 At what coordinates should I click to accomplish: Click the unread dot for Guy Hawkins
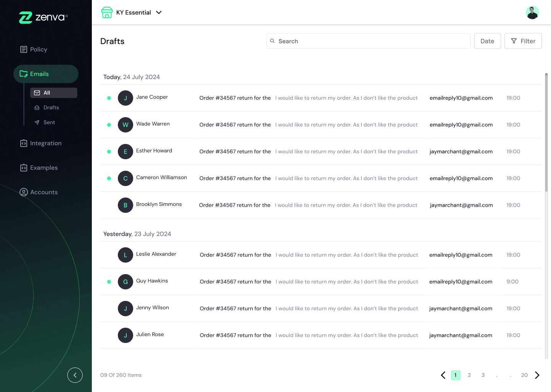point(109,282)
